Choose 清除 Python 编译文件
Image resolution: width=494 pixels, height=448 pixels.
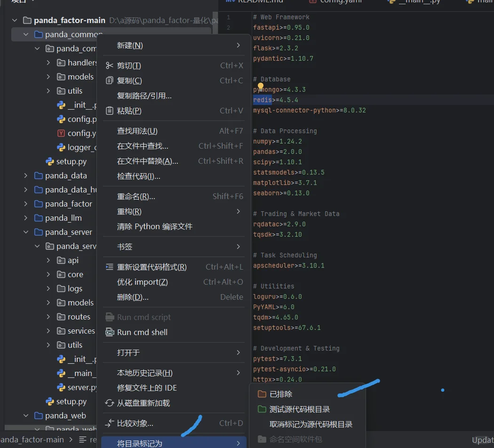pyautogui.click(x=174, y=226)
